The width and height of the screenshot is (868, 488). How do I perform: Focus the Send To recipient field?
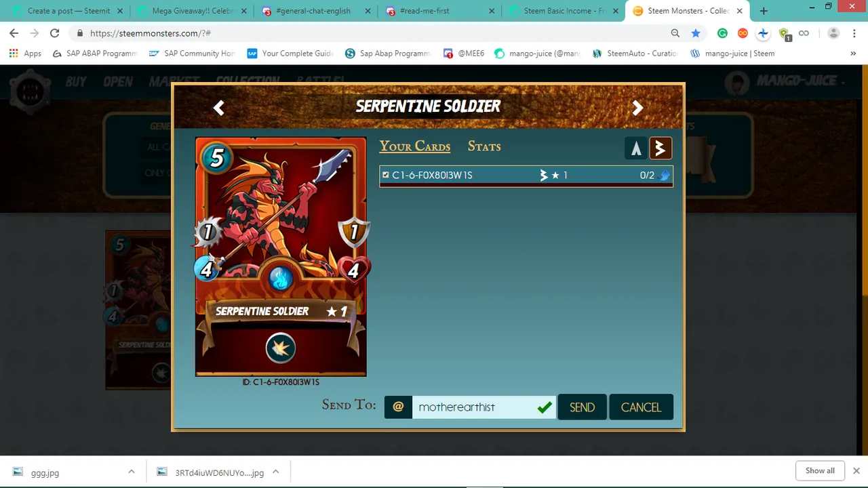tap(484, 407)
